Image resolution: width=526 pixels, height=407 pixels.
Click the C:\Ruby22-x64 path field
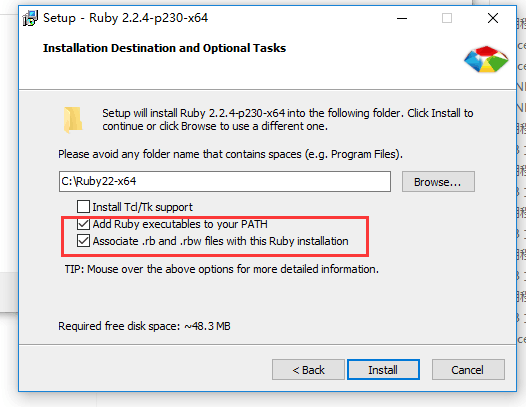(225, 182)
